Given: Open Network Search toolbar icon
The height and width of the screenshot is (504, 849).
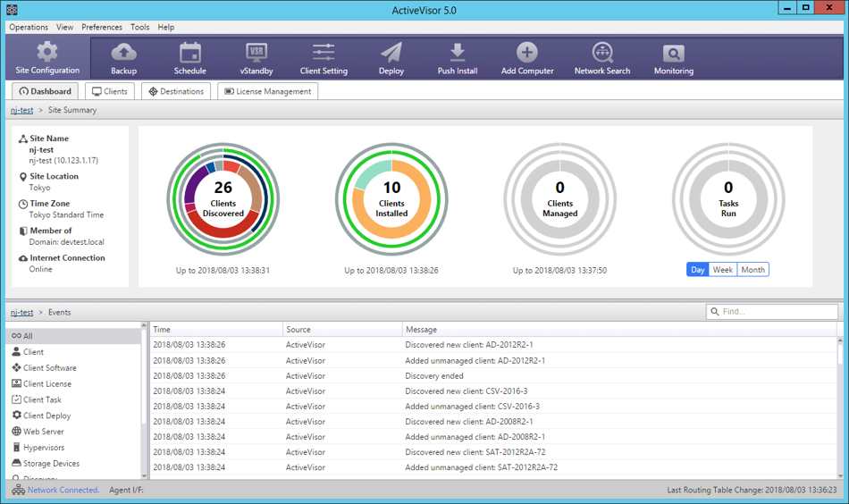Looking at the screenshot, I should pos(602,53).
